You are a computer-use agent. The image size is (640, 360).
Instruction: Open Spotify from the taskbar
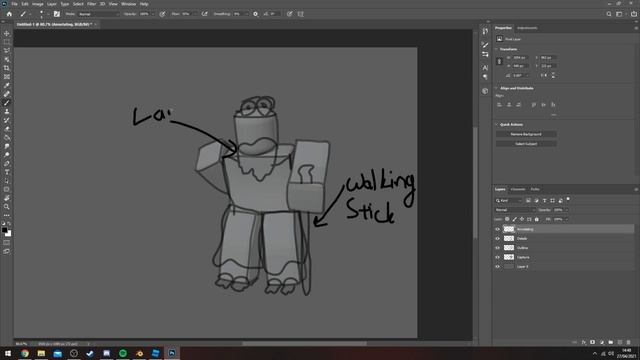[x=123, y=353]
